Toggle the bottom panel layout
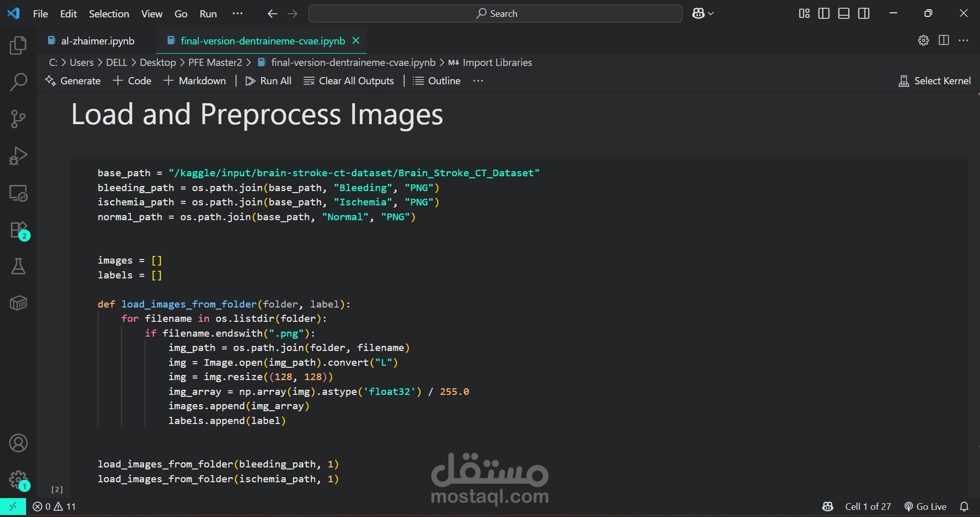The height and width of the screenshot is (517, 980). pos(844,14)
